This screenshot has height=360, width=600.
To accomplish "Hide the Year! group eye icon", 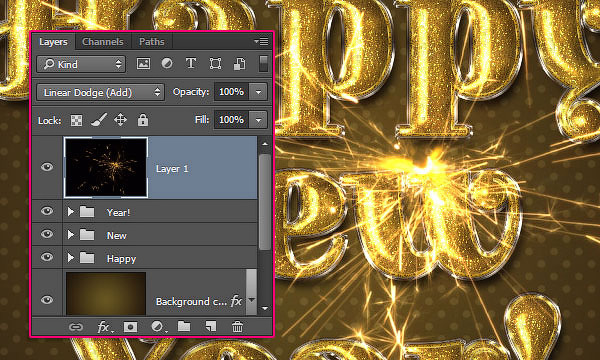I will point(47,211).
